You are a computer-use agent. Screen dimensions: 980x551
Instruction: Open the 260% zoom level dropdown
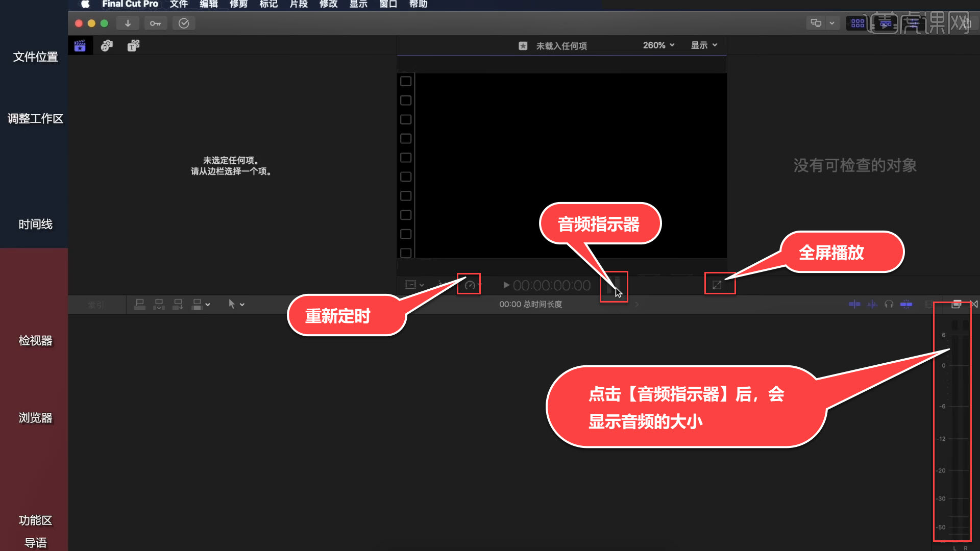pos(658,45)
